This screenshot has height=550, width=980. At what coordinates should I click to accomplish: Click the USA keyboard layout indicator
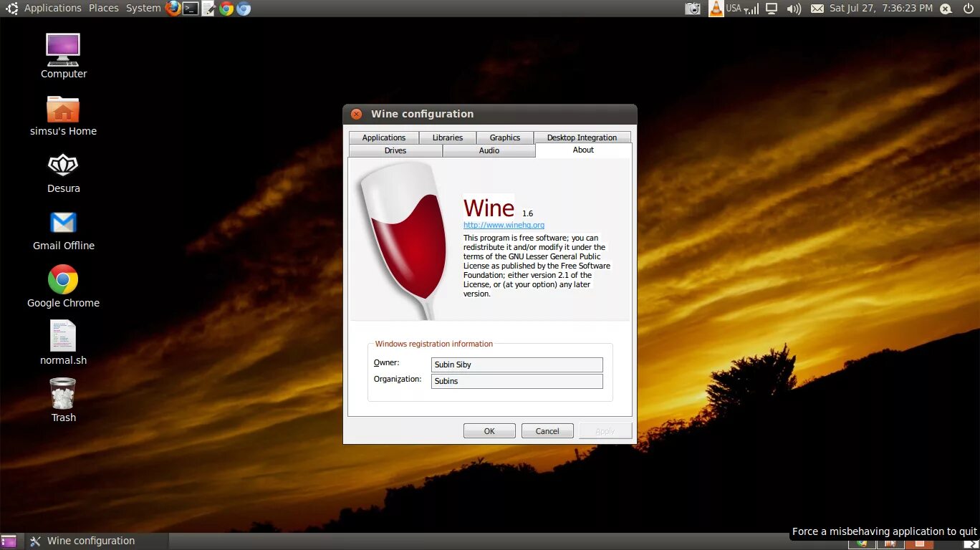(x=734, y=8)
